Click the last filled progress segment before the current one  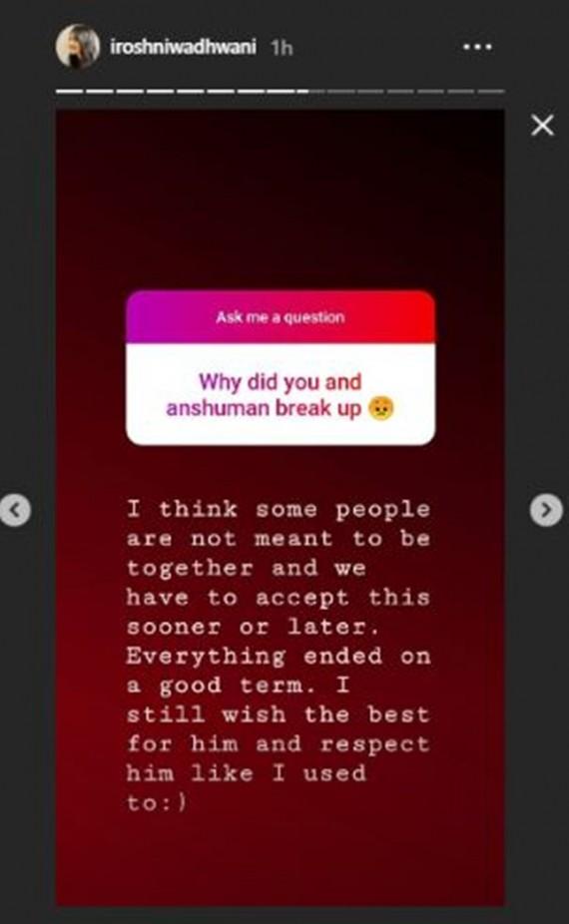(281, 92)
